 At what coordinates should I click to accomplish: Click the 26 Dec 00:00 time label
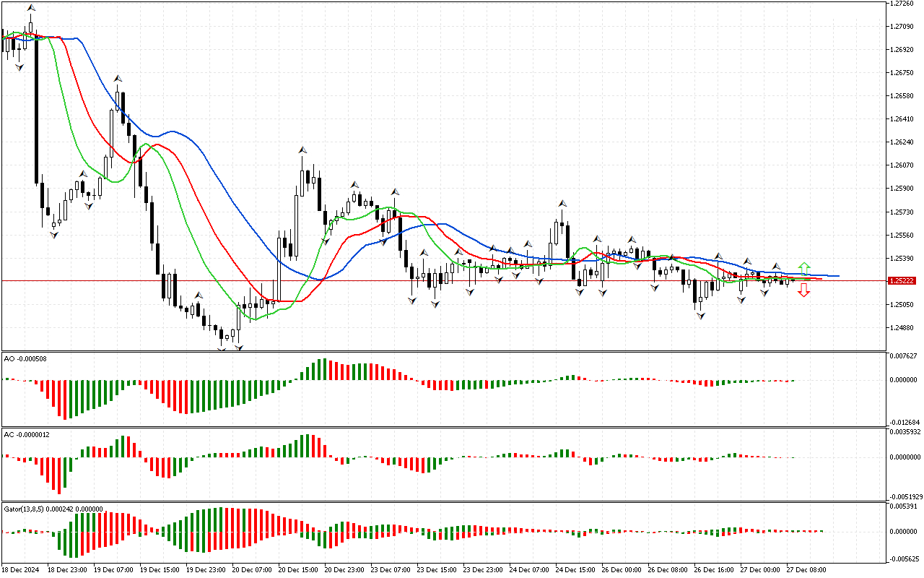622,570
